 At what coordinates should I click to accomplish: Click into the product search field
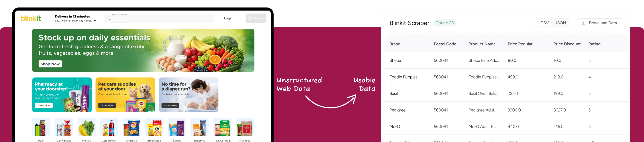point(162,18)
